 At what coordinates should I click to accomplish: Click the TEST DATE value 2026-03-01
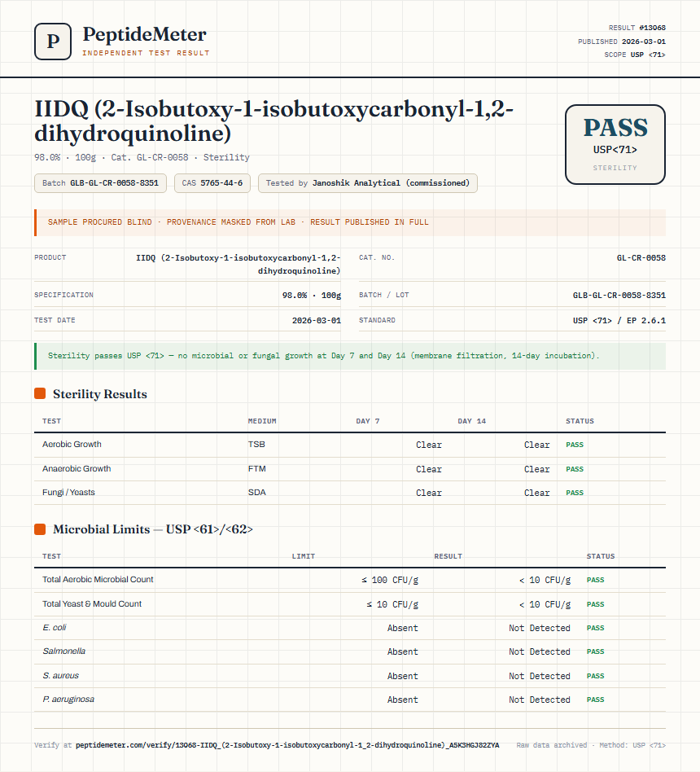316,321
